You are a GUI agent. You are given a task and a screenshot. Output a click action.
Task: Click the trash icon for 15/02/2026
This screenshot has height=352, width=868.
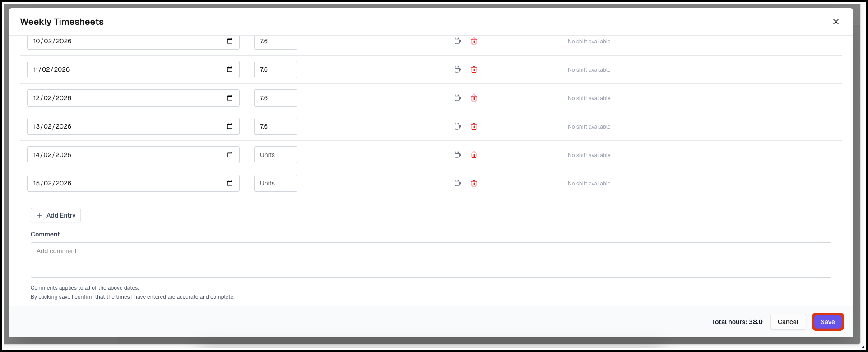474,183
